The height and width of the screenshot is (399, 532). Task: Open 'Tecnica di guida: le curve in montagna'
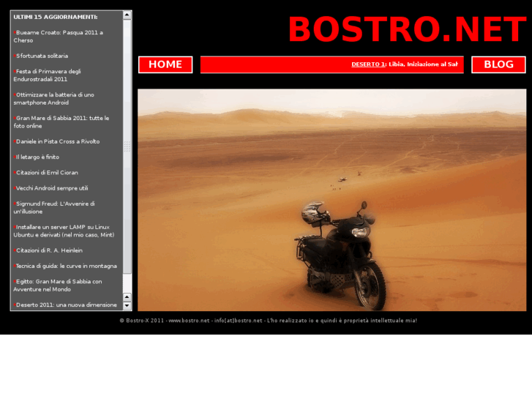point(67,266)
